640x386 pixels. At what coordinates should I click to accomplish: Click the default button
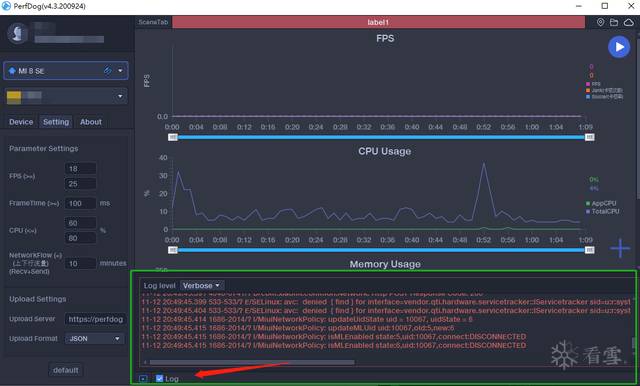click(x=65, y=370)
